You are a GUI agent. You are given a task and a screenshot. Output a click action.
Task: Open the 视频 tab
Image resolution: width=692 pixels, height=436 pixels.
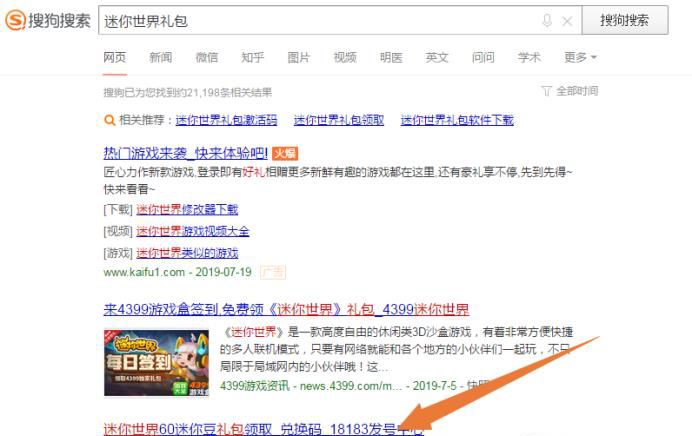pyautogui.click(x=345, y=57)
